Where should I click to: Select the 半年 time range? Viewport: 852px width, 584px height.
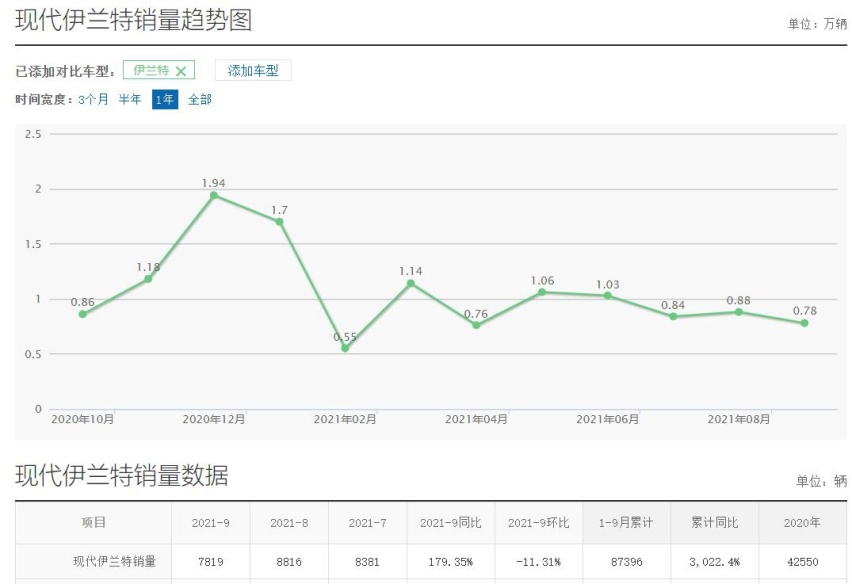coord(130,99)
